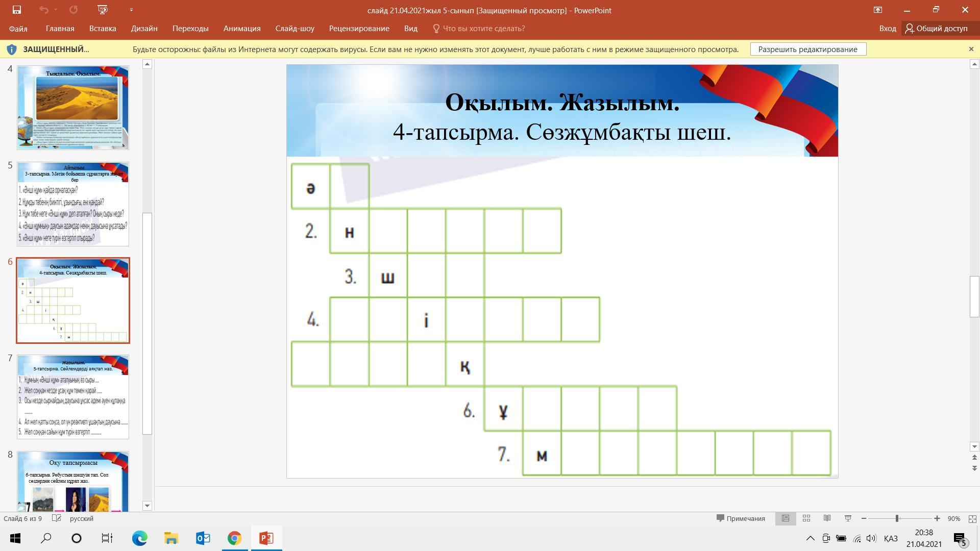980x551 pixels.
Task: Customize Quick Access Toolbar dropdown arrow
Action: 131,10
